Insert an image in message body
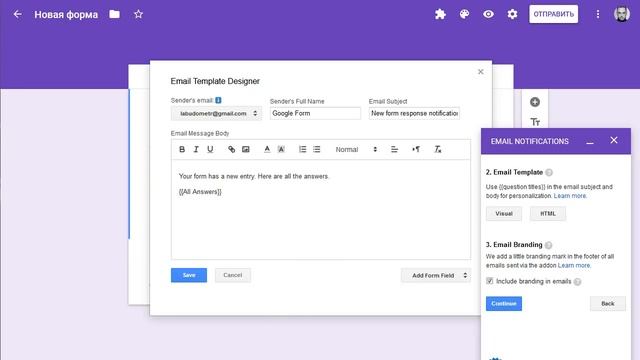Screen dimensions: 640x360 click(x=246, y=149)
